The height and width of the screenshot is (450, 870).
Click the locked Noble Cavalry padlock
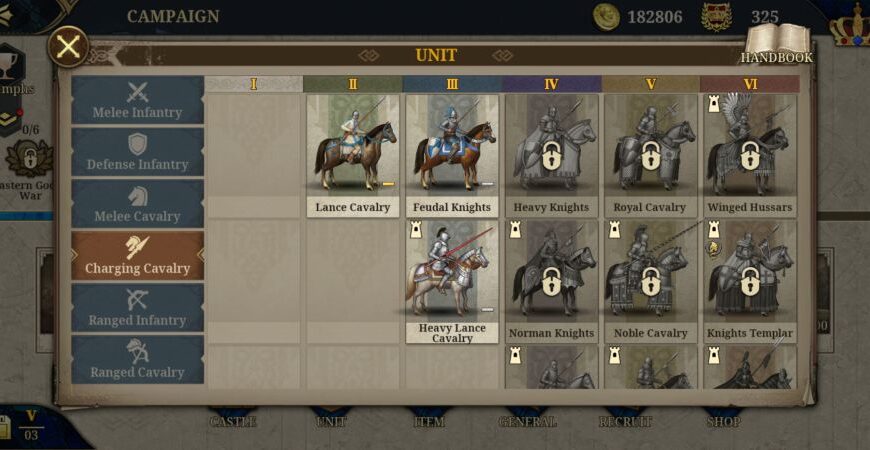[650, 281]
